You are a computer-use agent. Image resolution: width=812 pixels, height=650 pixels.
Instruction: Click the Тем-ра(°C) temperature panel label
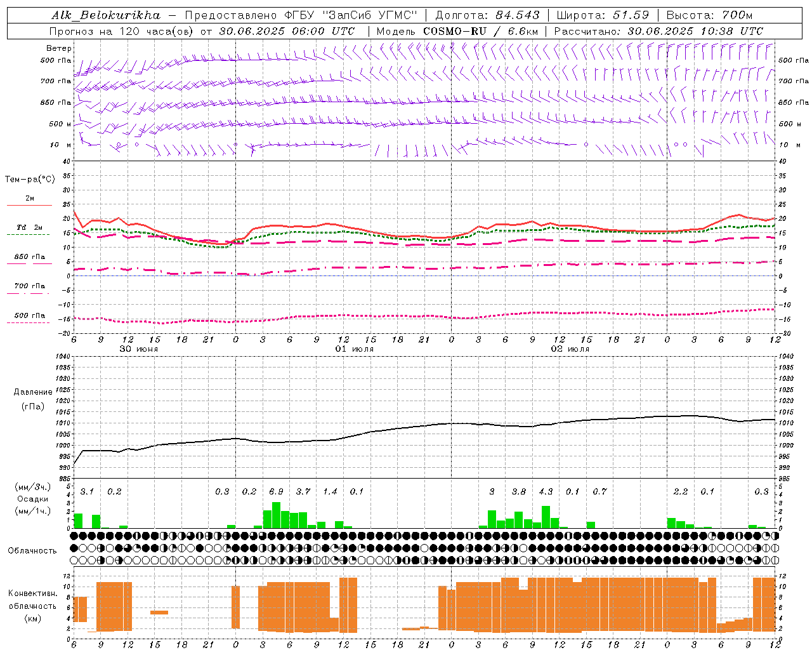coord(30,180)
